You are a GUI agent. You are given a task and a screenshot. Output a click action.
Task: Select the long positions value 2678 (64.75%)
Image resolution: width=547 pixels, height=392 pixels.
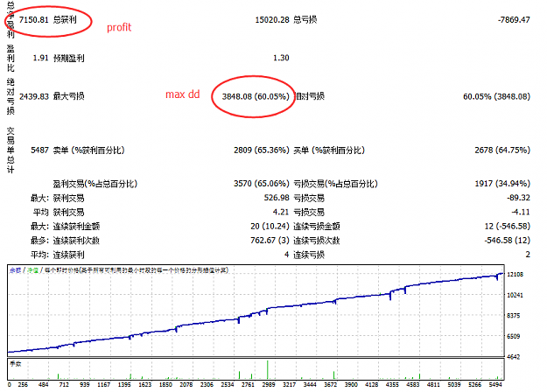click(x=502, y=150)
